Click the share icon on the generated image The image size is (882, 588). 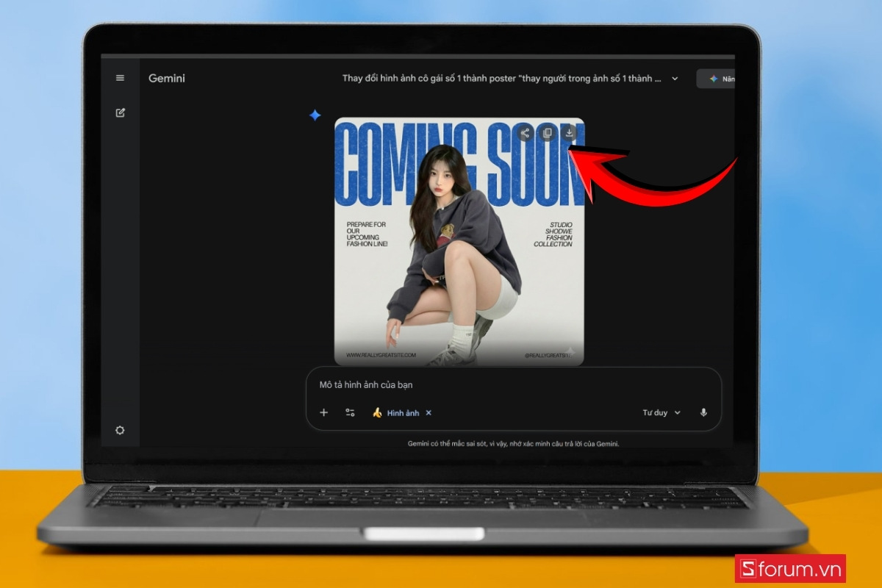click(525, 133)
